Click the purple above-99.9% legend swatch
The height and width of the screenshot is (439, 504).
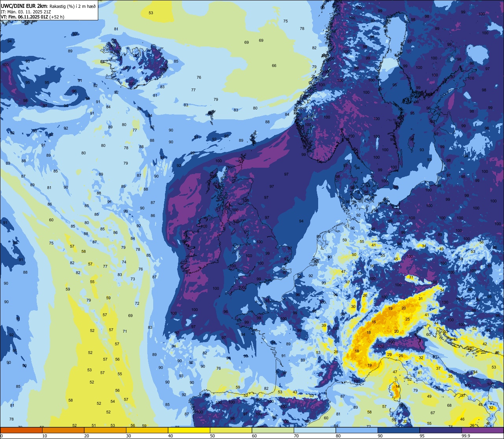482,430
